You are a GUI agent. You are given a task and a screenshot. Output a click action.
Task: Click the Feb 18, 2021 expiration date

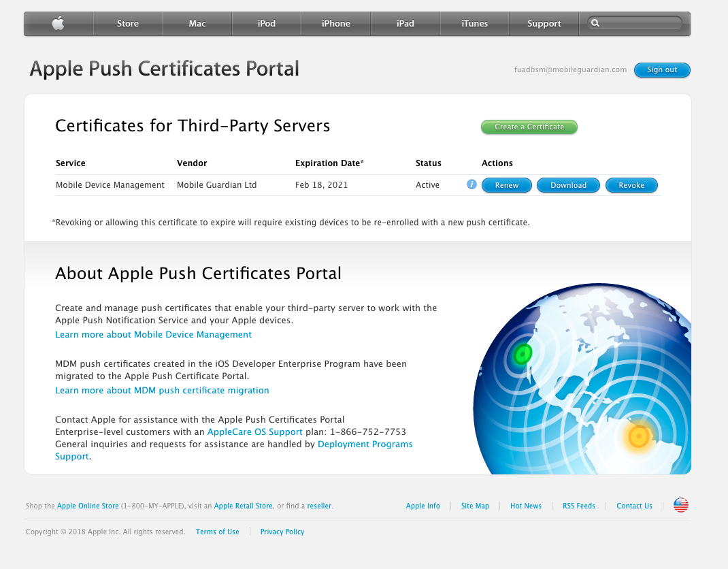coord(321,185)
